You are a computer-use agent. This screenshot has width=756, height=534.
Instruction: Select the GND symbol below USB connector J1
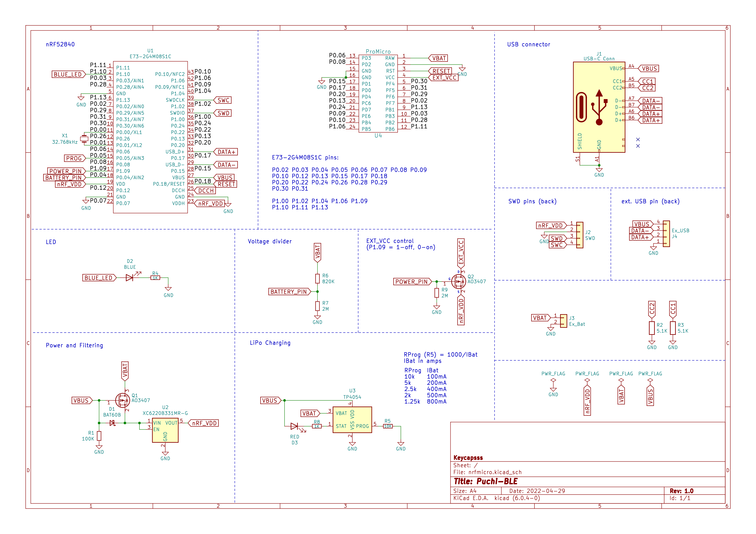[600, 170]
